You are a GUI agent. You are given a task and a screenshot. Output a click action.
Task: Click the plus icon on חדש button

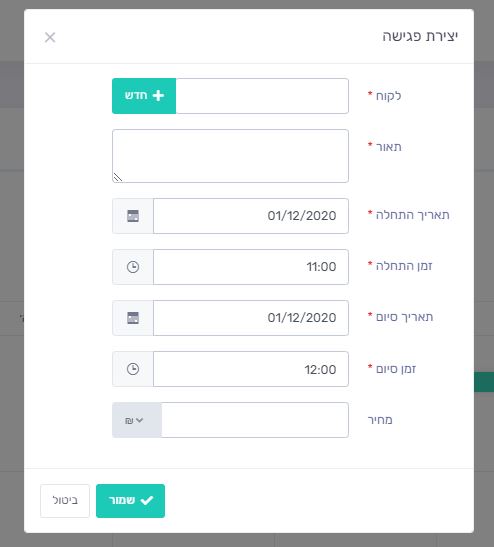point(158,96)
